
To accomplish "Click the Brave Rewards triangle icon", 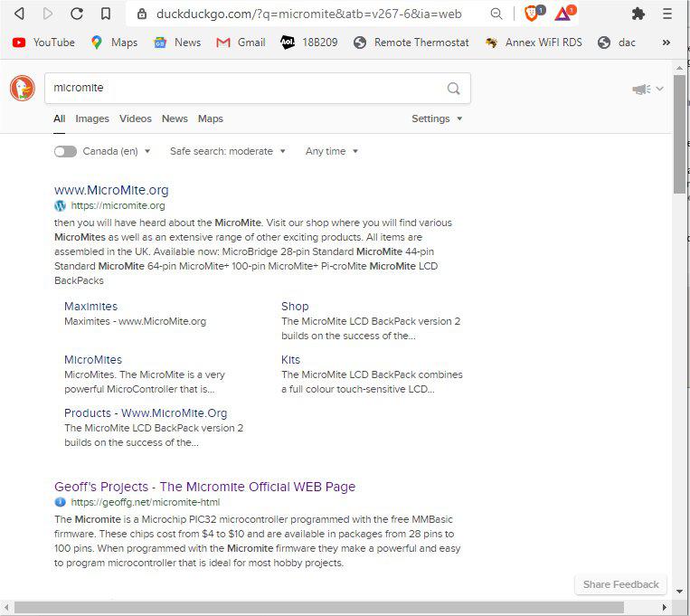I will (562, 14).
